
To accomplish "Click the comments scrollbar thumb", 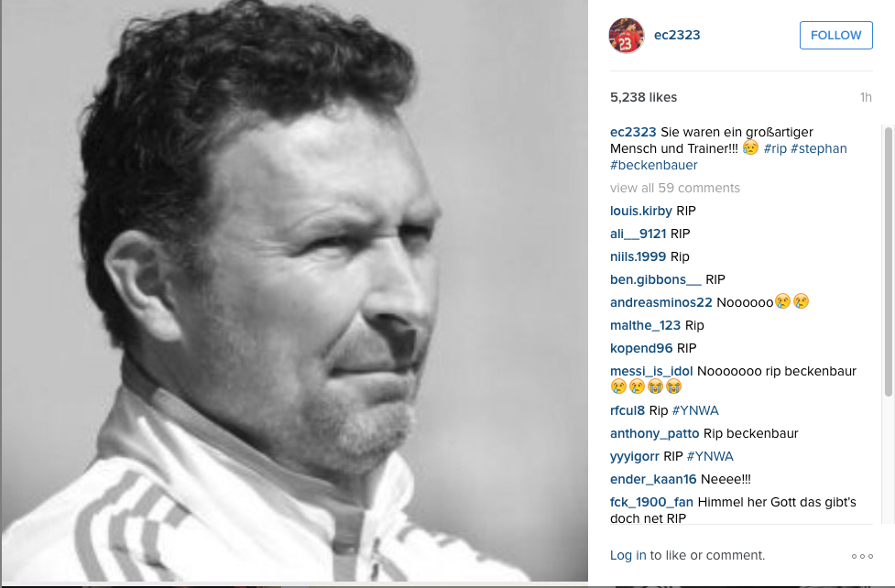I will click(x=889, y=261).
